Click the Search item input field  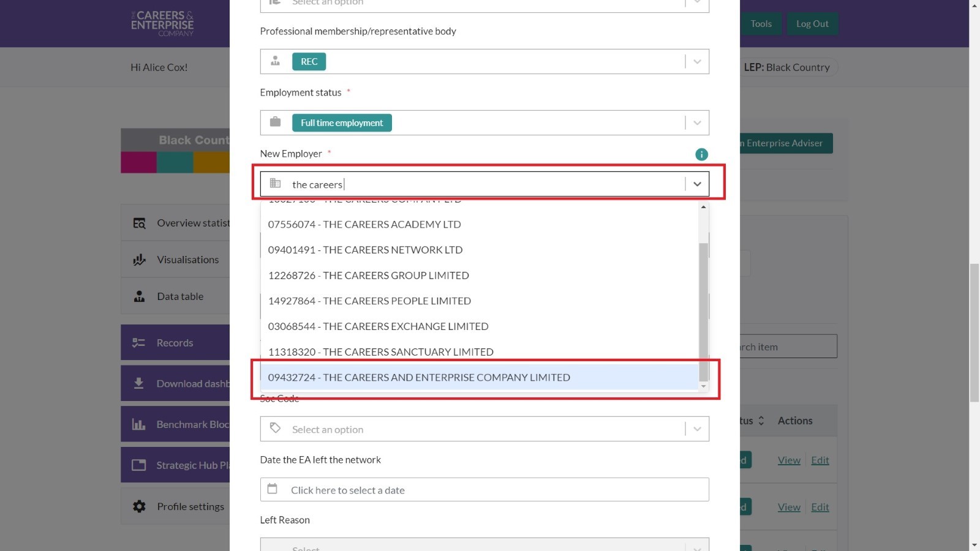pos(788,347)
